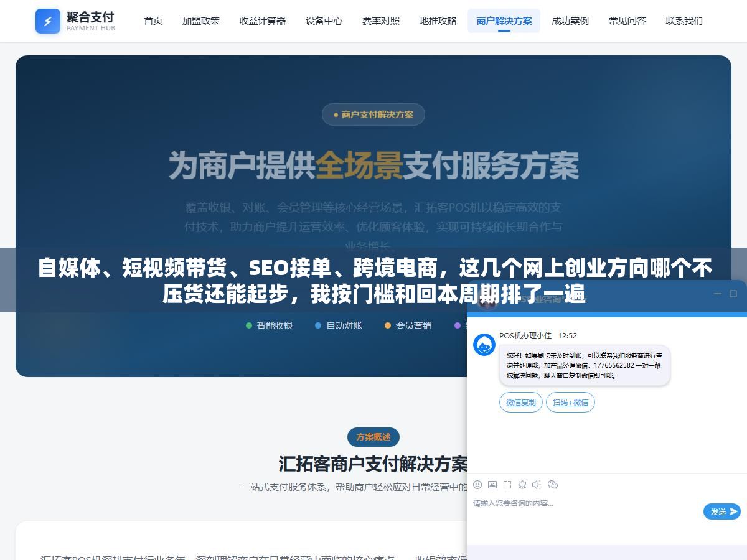Click the rating flower icon in chat

click(x=522, y=484)
